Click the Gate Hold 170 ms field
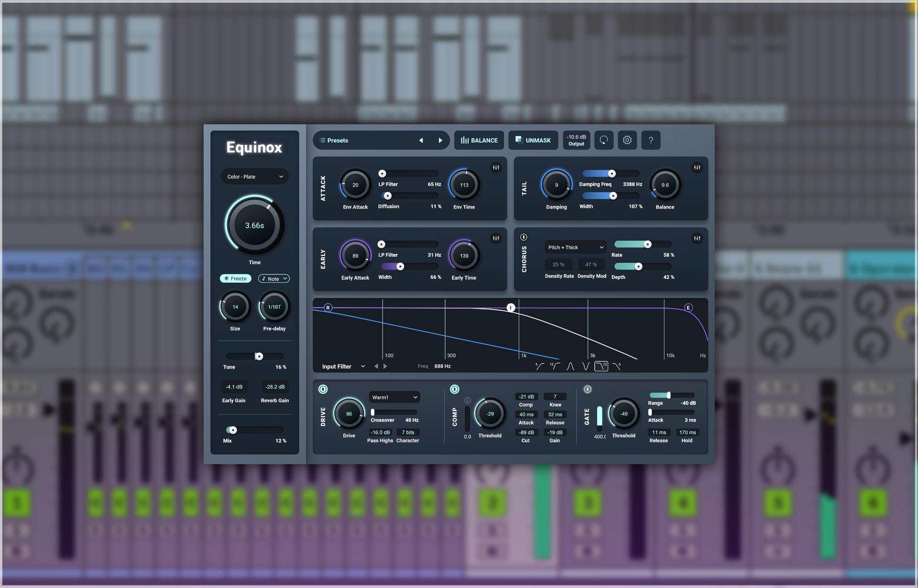This screenshot has height=588, width=918. [688, 432]
